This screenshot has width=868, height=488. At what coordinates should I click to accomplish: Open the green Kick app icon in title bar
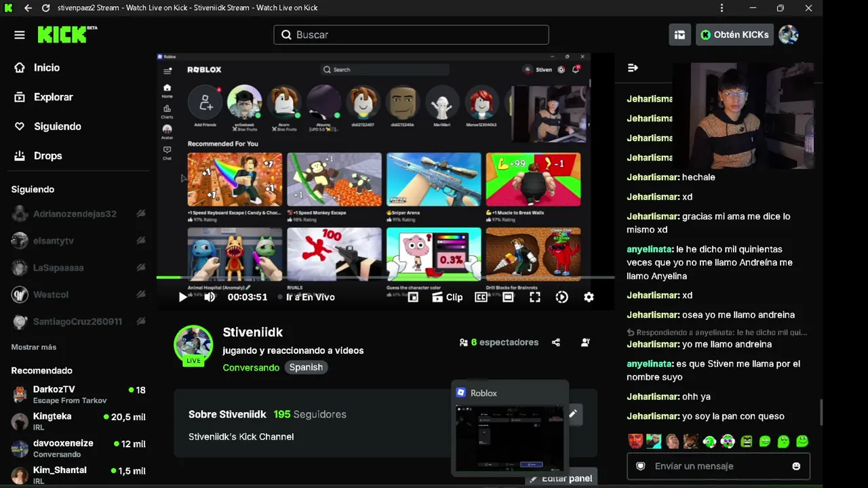(8, 8)
